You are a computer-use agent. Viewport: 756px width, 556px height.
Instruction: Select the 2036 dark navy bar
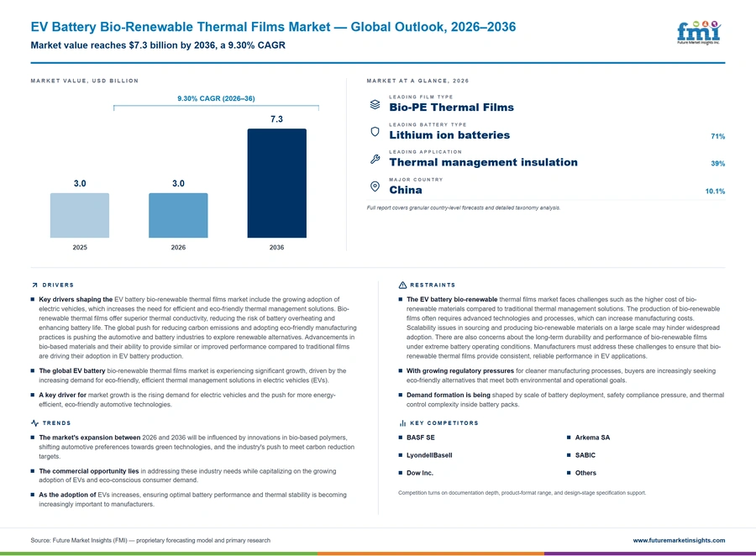click(x=276, y=183)
